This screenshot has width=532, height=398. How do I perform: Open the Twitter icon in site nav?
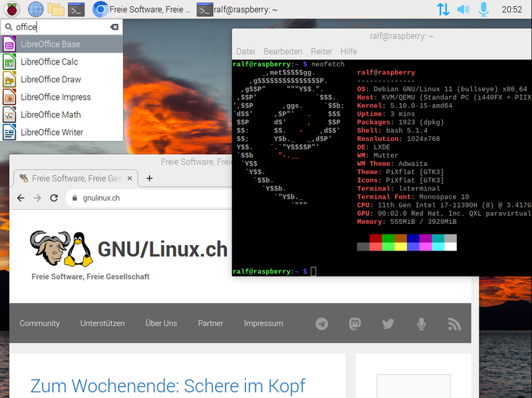(x=388, y=324)
